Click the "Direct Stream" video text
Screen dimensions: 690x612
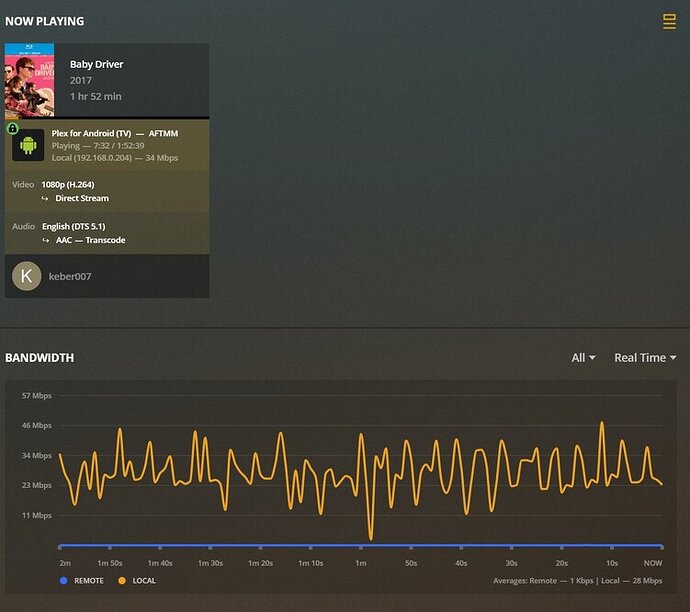click(82, 198)
